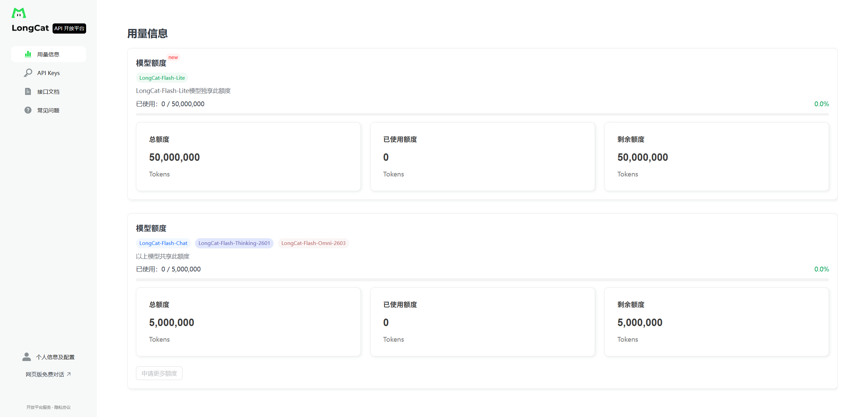Click the person icon for 个人信息及配置
This screenshot has width=868, height=417.
26,357
